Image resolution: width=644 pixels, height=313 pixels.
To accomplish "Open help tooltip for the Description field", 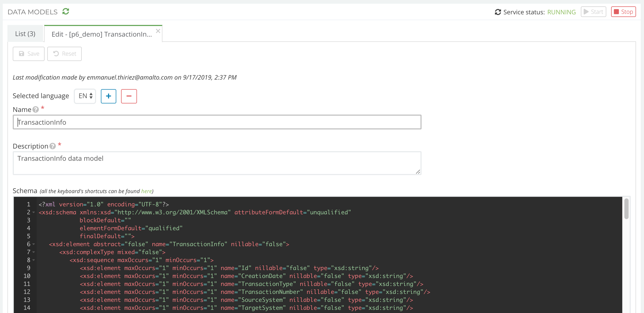I will [x=52, y=146].
